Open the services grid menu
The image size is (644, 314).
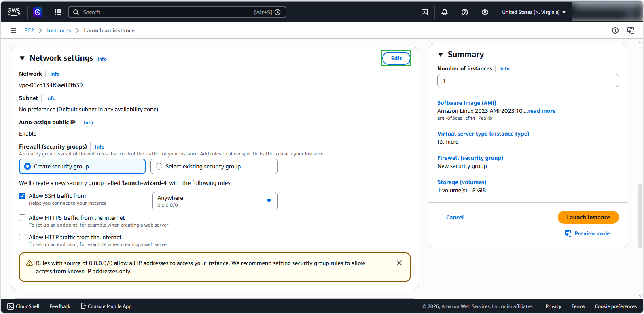pos(58,12)
